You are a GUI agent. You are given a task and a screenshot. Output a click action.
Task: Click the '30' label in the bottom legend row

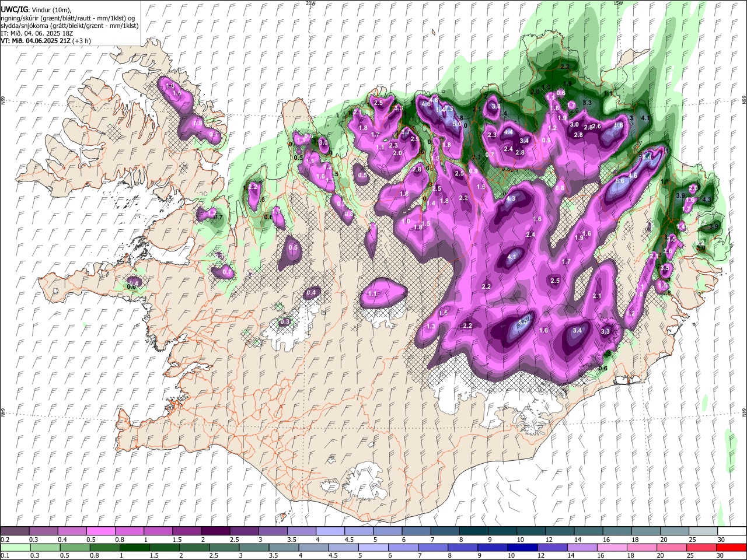[x=721, y=556]
